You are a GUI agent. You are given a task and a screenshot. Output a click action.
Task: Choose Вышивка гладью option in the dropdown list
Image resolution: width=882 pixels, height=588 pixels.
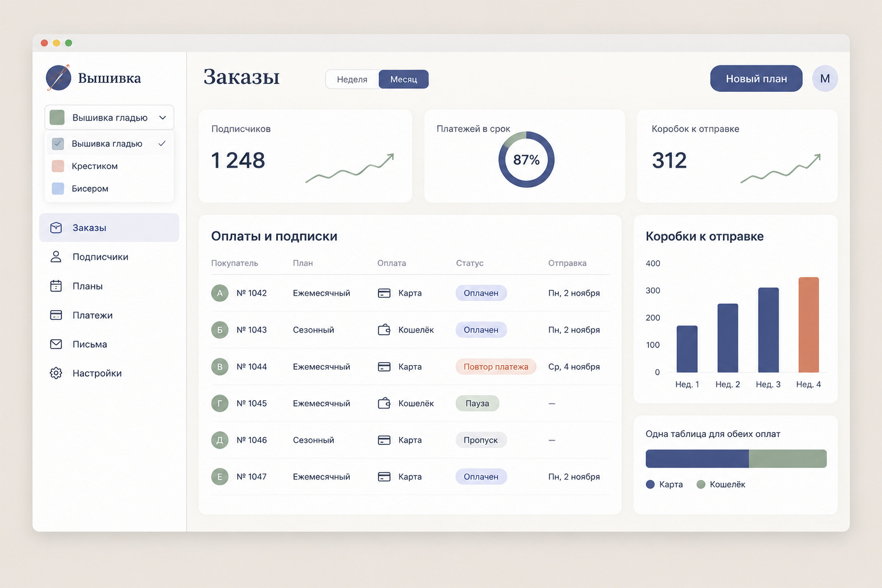[109, 144]
